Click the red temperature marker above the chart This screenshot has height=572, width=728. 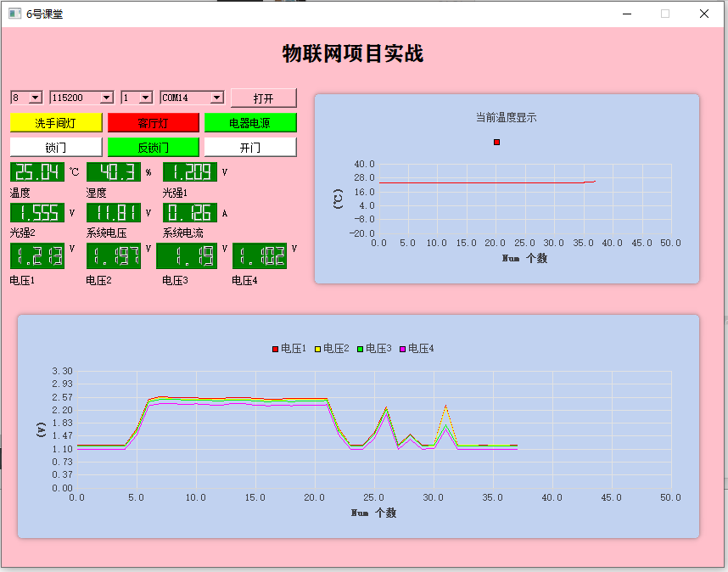tap(496, 142)
